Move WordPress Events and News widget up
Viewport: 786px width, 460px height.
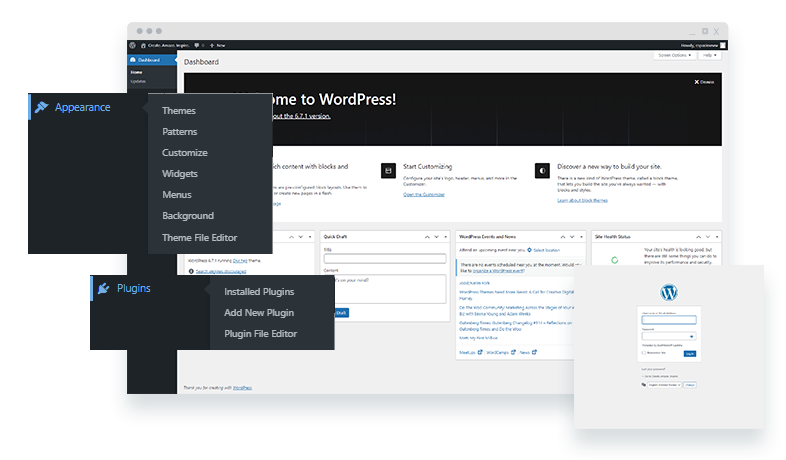(x=563, y=237)
